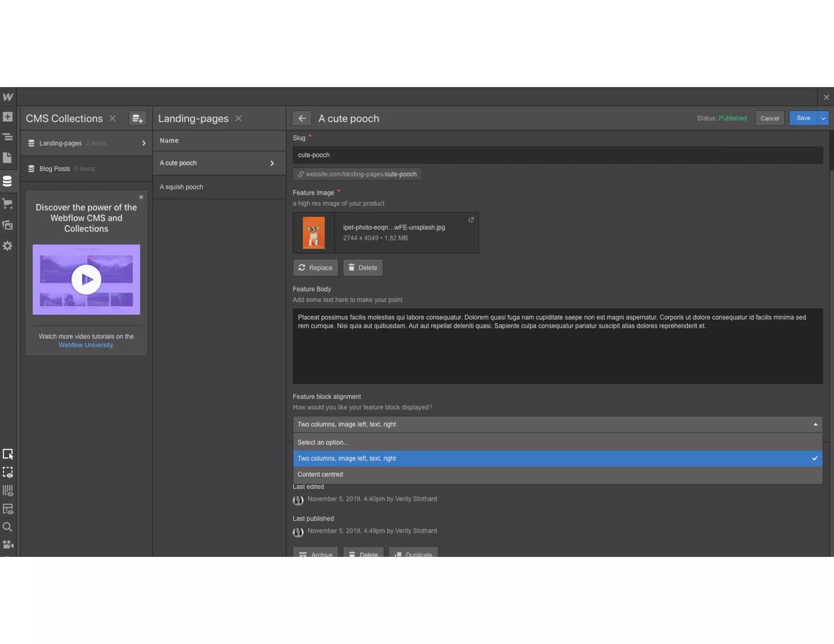Click the Replace image button
The height and width of the screenshot is (644, 834).
(x=315, y=268)
